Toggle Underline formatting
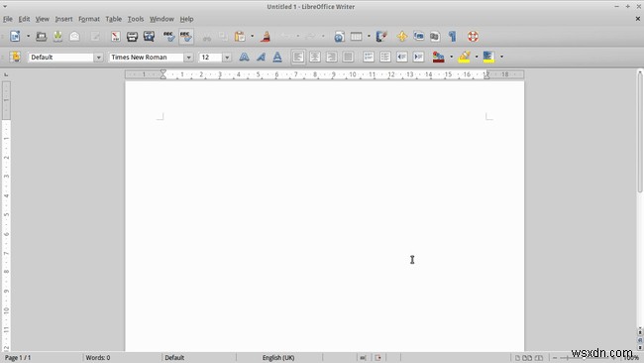Image resolution: width=644 pixels, height=363 pixels. coord(277,57)
